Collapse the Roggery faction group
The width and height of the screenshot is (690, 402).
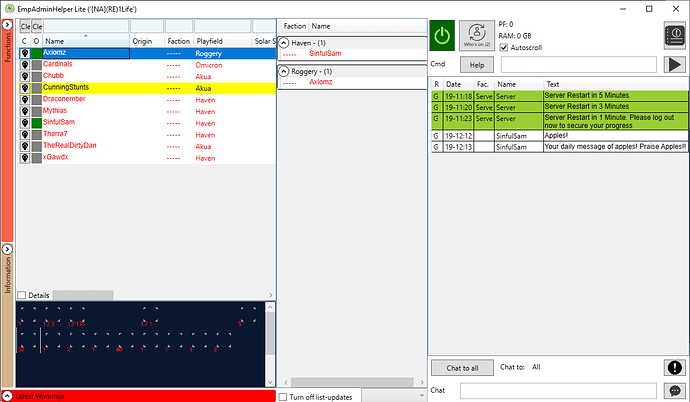pyautogui.click(x=284, y=71)
